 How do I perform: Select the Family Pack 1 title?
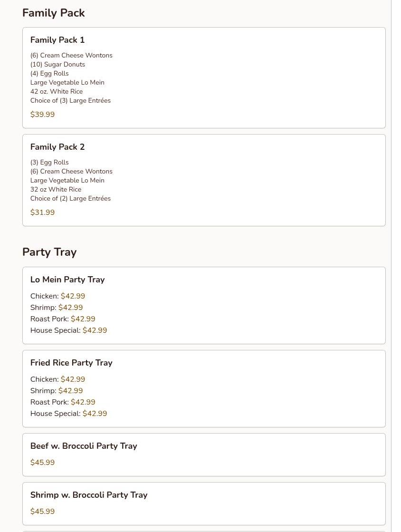click(57, 40)
